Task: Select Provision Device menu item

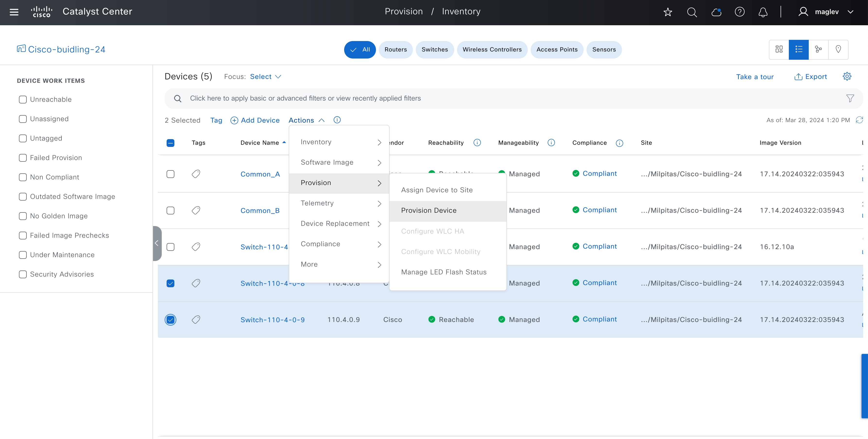Action: [429, 211]
